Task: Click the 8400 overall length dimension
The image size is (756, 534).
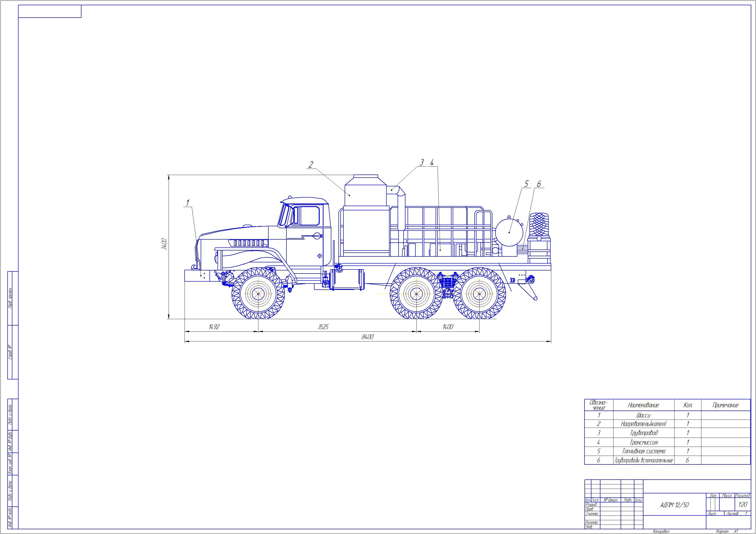Action: tap(367, 337)
